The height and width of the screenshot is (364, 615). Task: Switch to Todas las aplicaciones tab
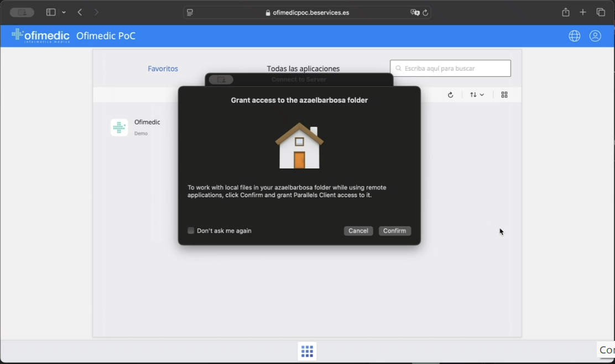(x=303, y=68)
